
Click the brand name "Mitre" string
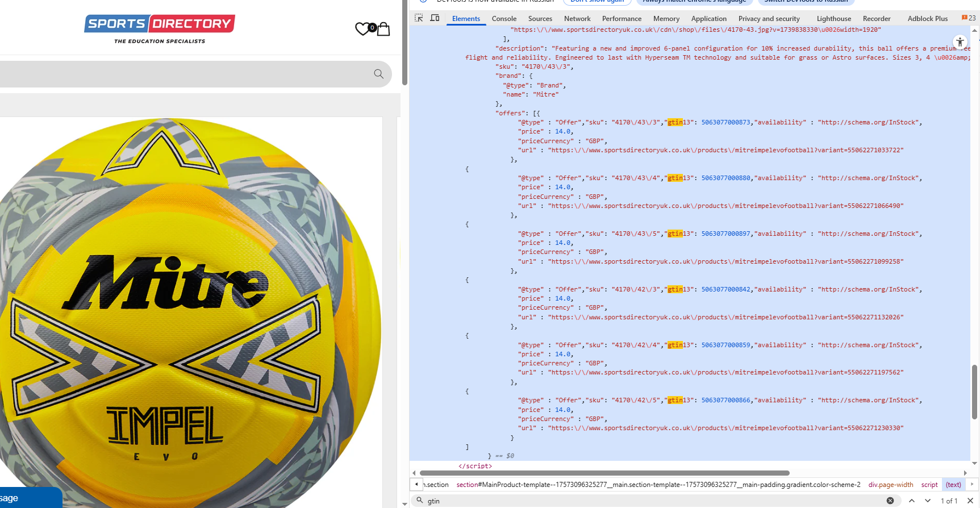[x=547, y=94]
